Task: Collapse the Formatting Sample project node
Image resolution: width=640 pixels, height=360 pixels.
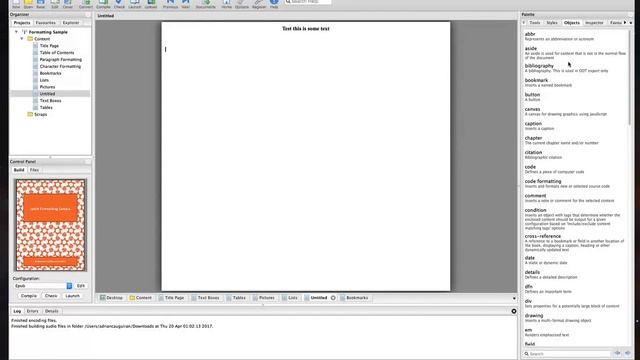Action: [16, 32]
